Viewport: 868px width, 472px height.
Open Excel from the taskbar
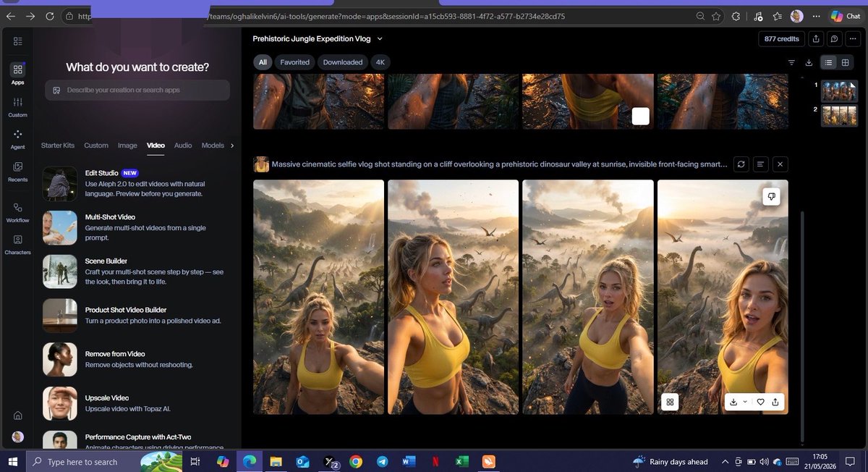coord(461,461)
